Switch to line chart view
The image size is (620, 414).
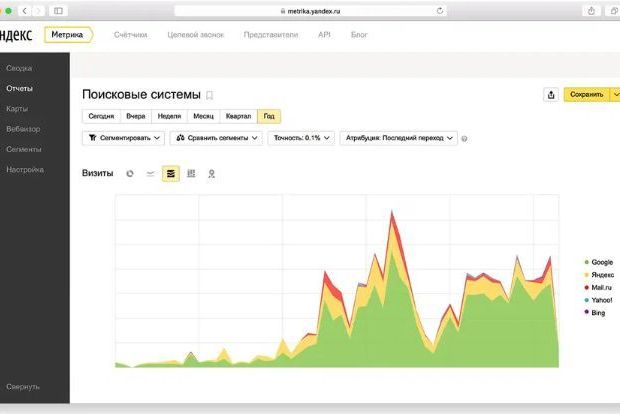(x=150, y=174)
